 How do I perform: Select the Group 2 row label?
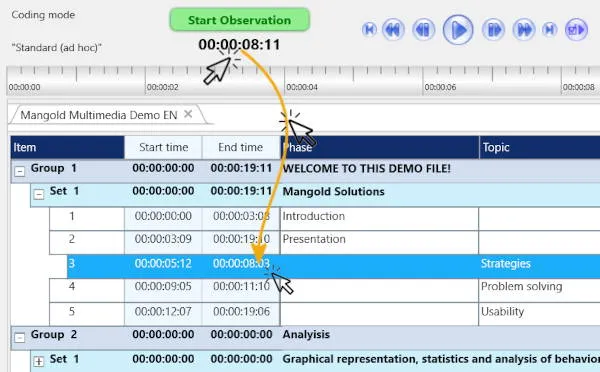54,334
